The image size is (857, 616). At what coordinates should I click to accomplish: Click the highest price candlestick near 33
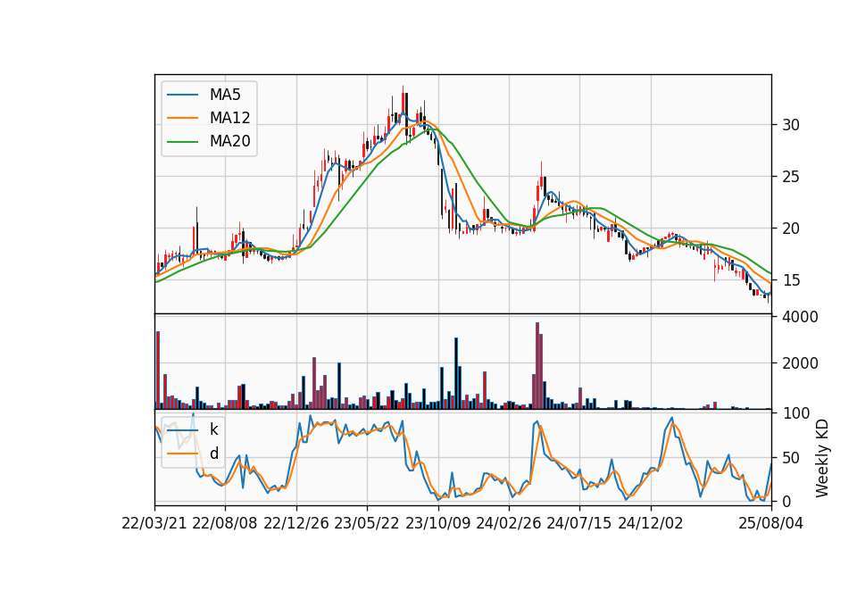(x=404, y=103)
